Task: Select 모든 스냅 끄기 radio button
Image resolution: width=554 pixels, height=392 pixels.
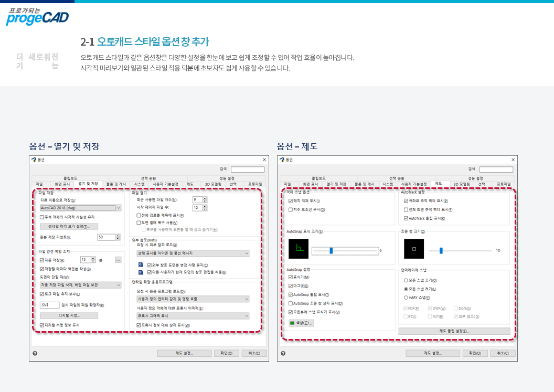Action: coord(406,280)
